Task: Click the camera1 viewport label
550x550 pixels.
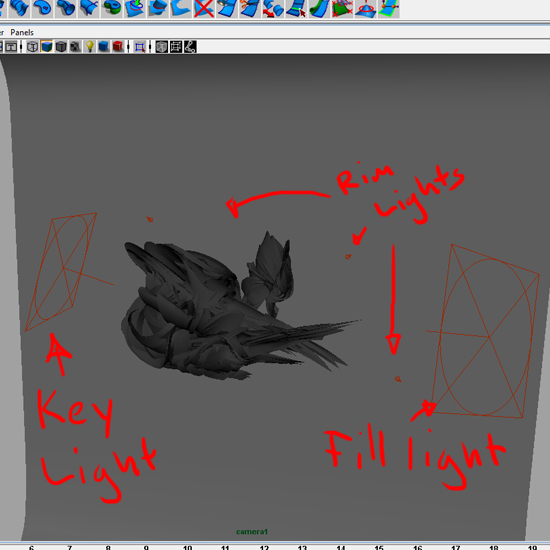Action: [x=252, y=532]
